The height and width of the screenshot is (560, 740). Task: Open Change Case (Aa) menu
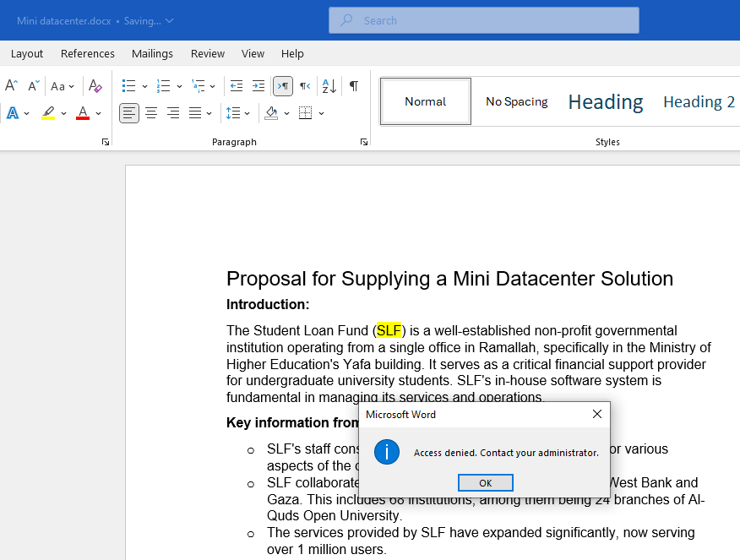tap(63, 86)
